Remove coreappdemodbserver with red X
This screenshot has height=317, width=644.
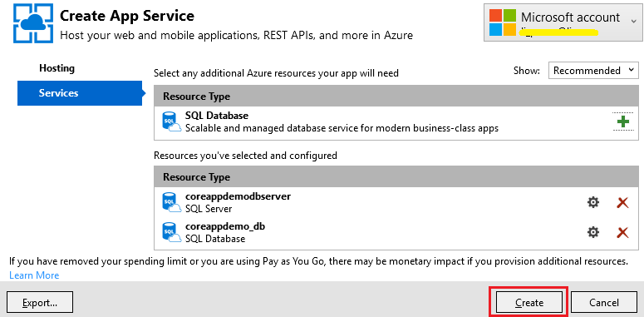pos(622,202)
